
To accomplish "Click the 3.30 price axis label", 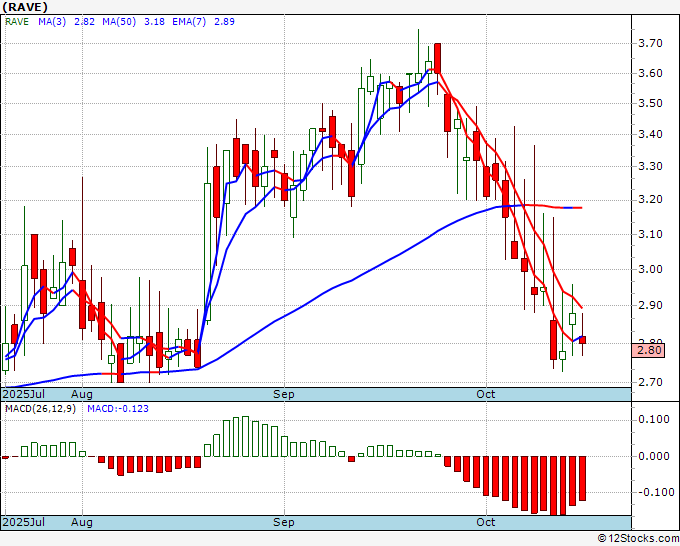I will 651,166.
